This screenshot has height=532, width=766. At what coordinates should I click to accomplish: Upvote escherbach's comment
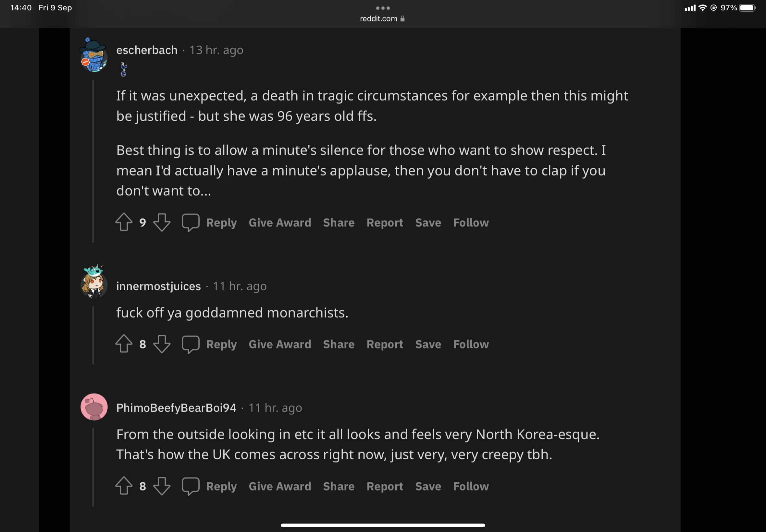point(124,222)
